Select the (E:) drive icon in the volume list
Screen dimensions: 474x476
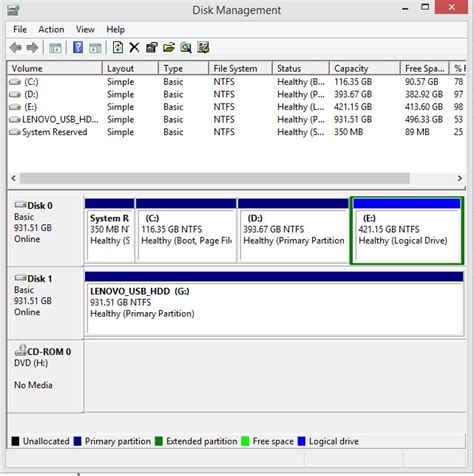pos(15,107)
